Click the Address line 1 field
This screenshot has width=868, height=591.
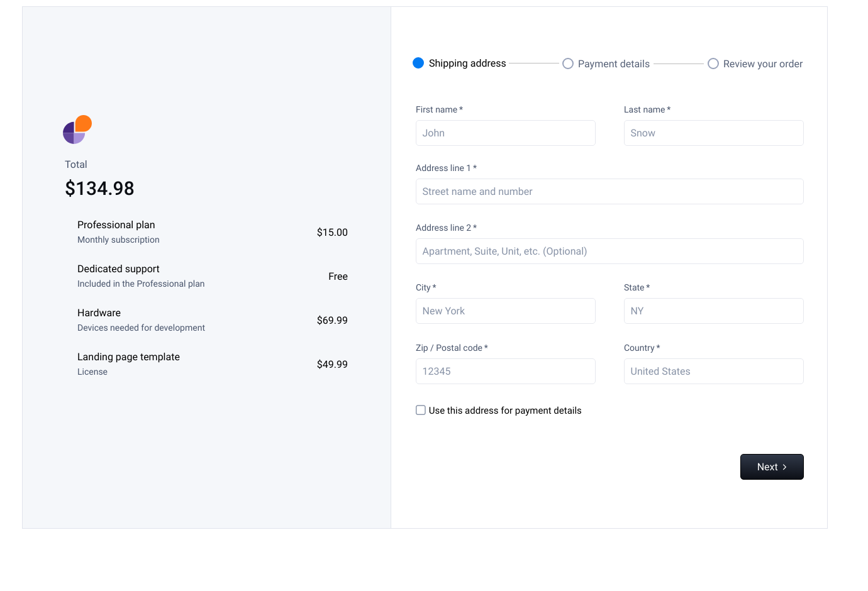pos(609,191)
